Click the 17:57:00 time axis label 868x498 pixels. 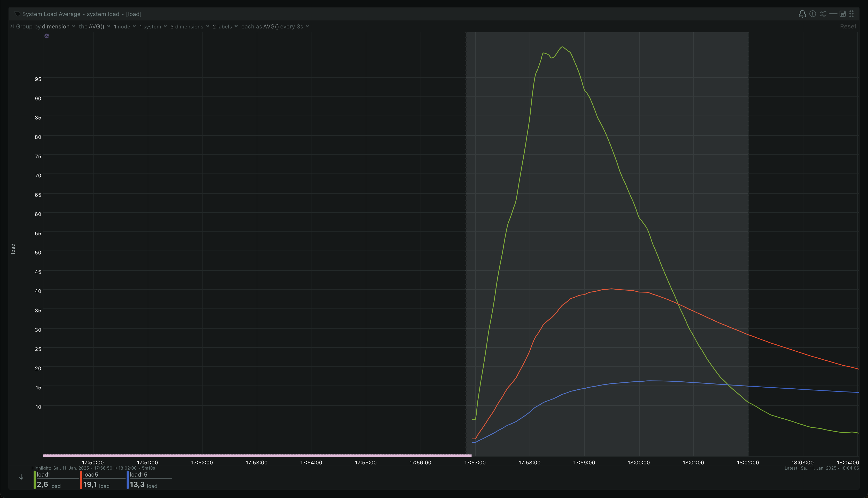(475, 462)
